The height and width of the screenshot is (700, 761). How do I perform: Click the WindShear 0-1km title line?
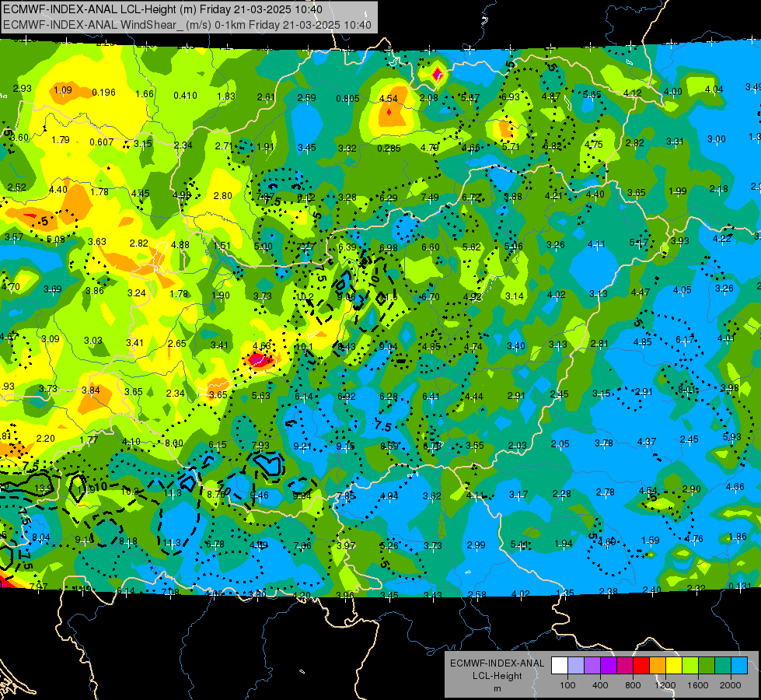(x=187, y=25)
